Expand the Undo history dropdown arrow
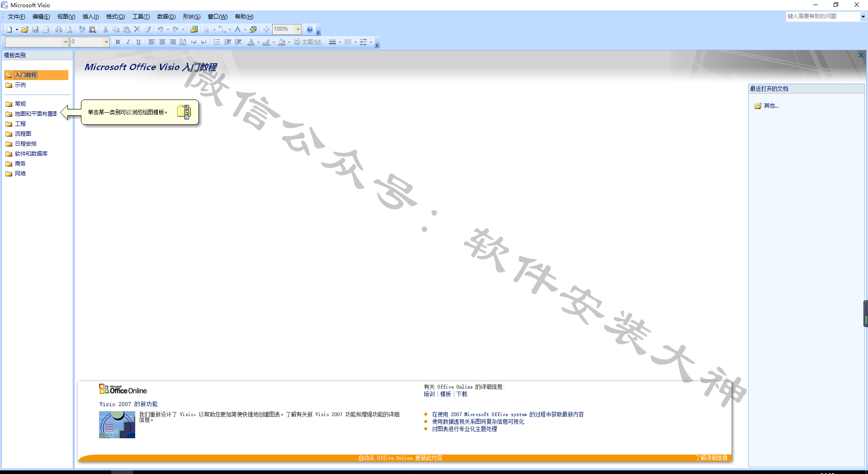868x474 pixels. 168,30
